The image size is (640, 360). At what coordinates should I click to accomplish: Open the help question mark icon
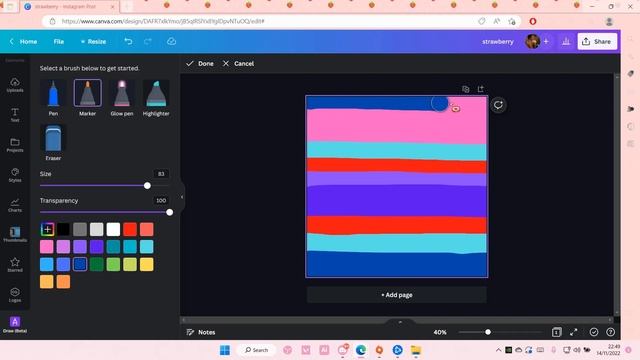tap(611, 332)
